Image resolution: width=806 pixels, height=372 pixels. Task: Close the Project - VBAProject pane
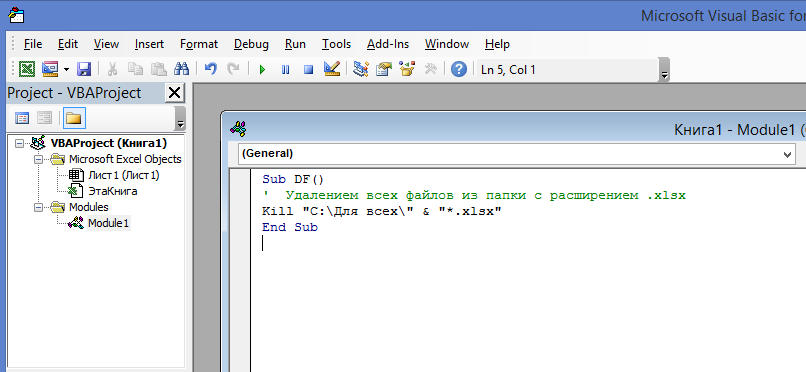(174, 93)
